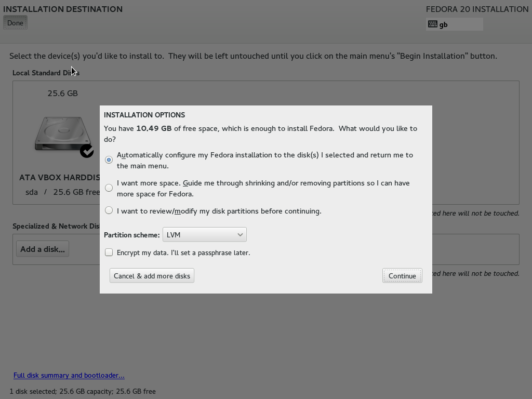Click Cancel & add more disks button
532x399 pixels.
pos(152,276)
